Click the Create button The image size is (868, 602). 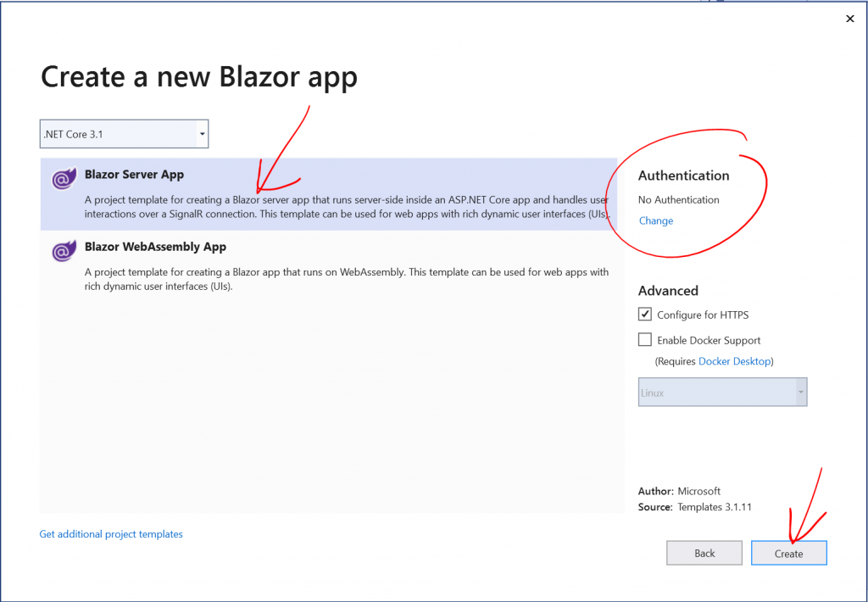point(789,553)
